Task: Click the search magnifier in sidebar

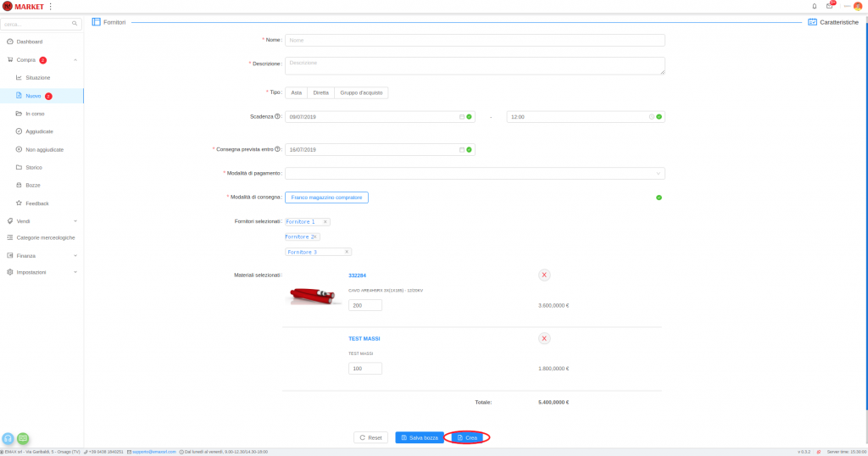Action: tap(75, 24)
